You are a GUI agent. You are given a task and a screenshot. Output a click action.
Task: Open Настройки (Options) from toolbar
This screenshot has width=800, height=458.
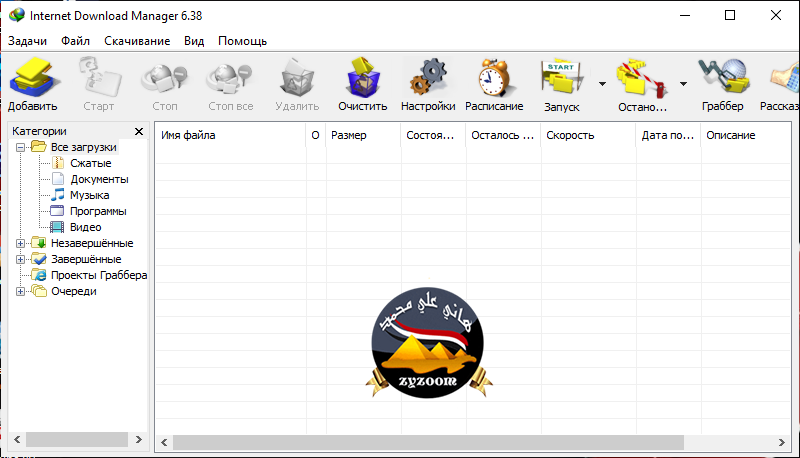click(x=428, y=78)
